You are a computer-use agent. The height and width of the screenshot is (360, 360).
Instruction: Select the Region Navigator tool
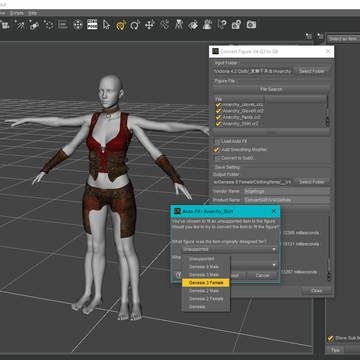pos(207,25)
